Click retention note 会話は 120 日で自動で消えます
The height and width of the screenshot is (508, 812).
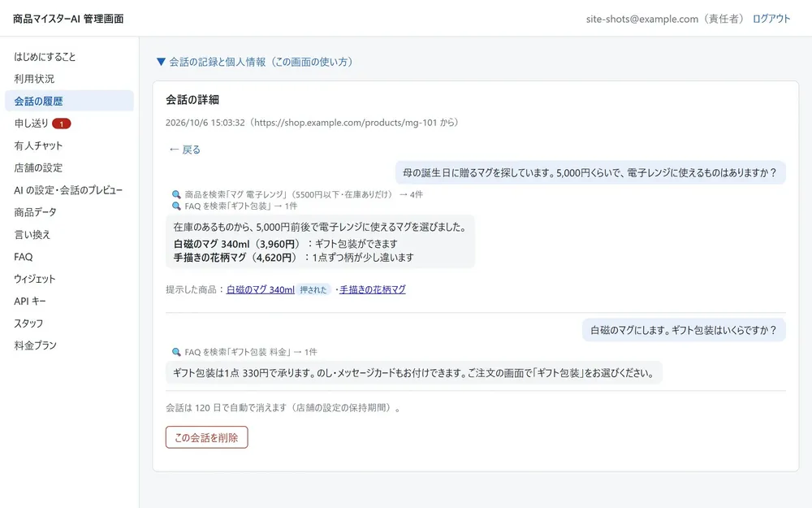[283, 408]
